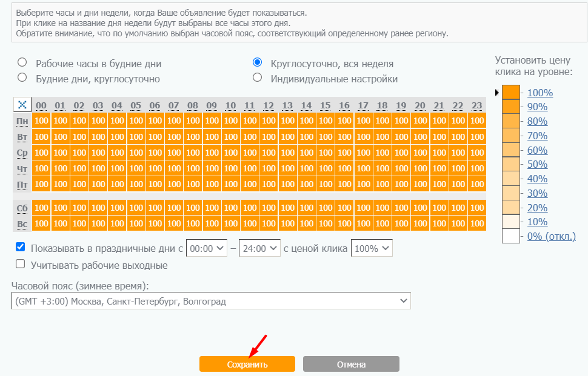Click the 50% price level link

(537, 165)
